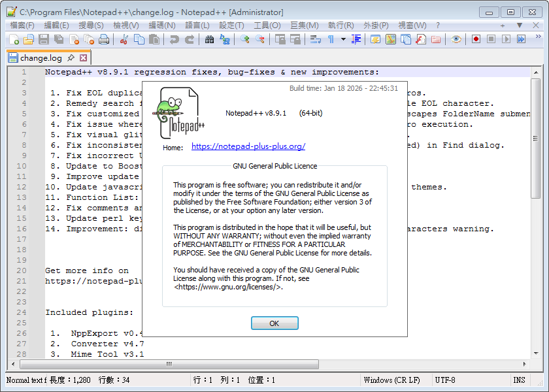Click the Copy toolbar icon
The image size is (549, 392).
139,39
